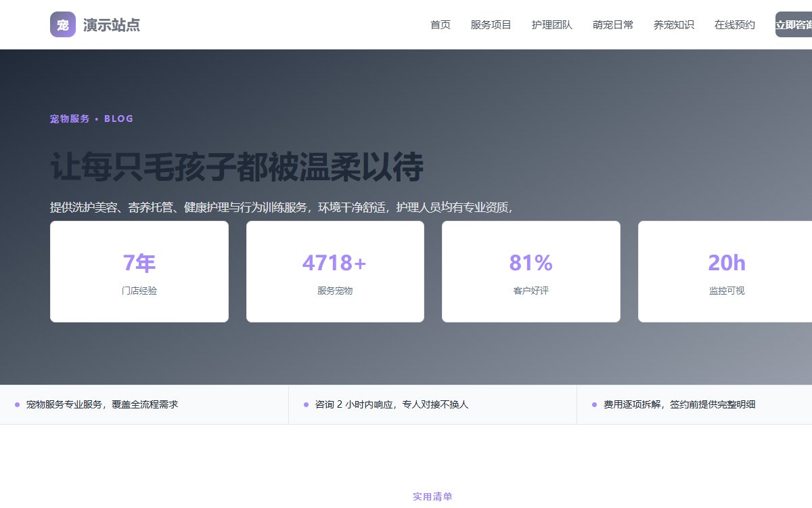This screenshot has width=812, height=508.
Task: Click the 20h 监控可视 card
Action: [x=725, y=272]
